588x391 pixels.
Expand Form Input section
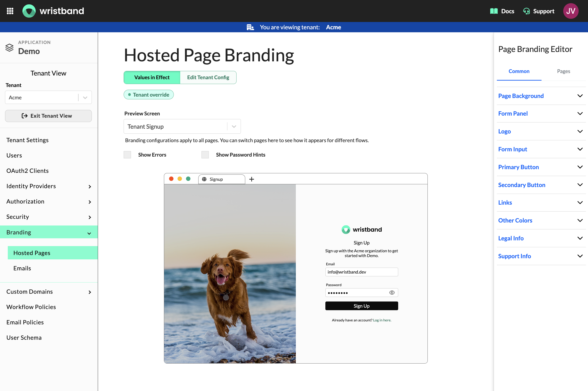pos(541,149)
